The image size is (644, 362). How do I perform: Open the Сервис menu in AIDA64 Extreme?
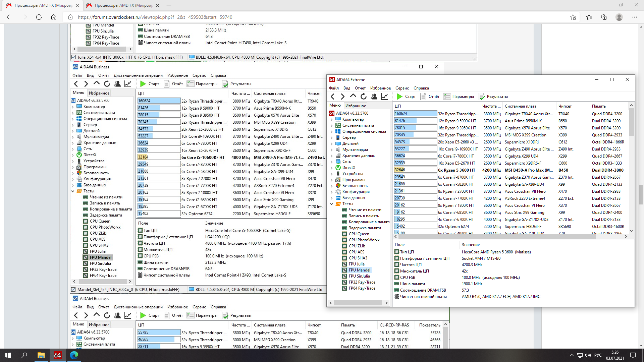(x=402, y=88)
